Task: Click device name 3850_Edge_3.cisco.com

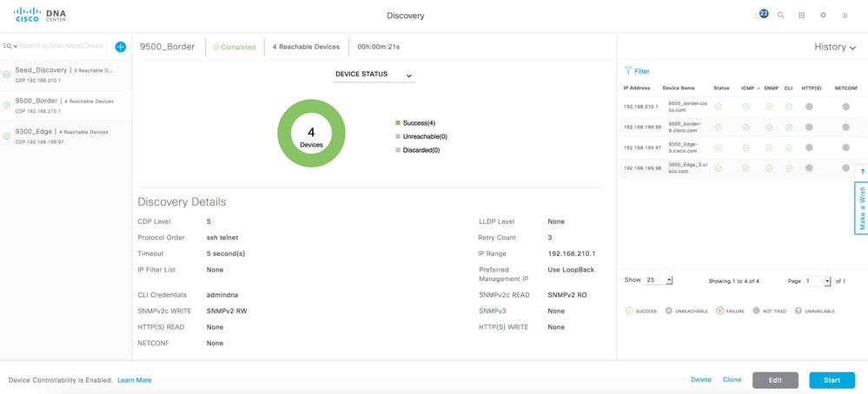Action: tap(688, 168)
